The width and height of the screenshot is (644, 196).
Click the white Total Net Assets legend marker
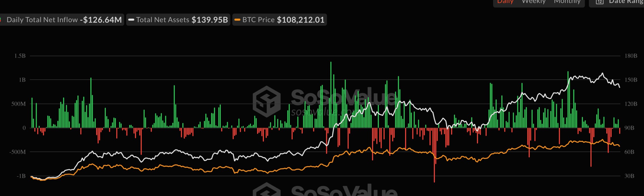coord(131,20)
